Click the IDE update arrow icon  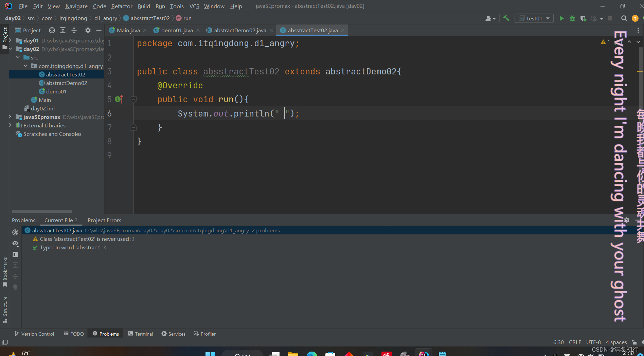click(635, 18)
